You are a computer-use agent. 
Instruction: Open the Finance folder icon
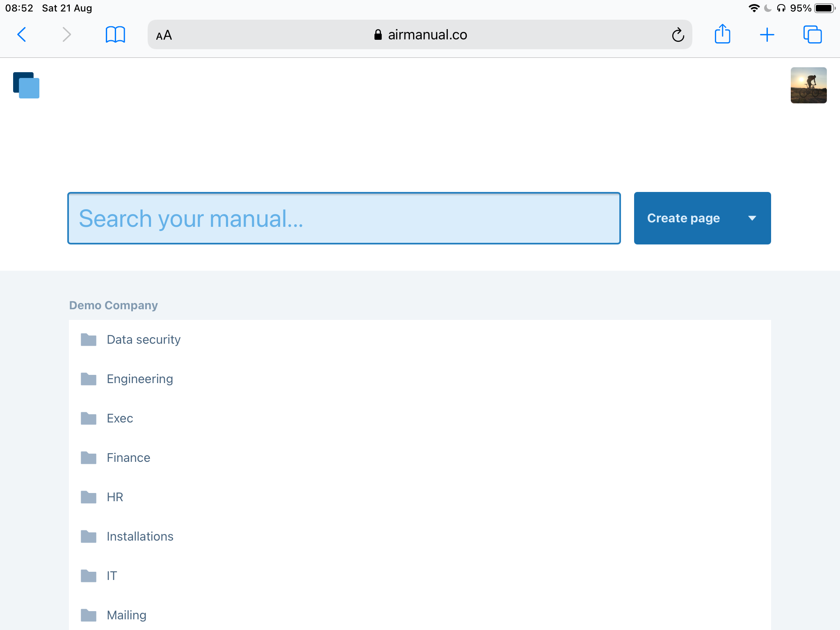coord(88,457)
